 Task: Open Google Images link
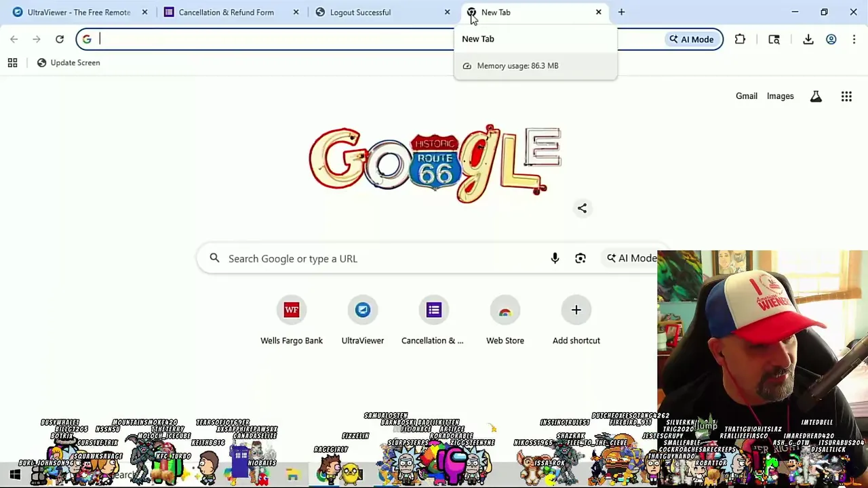coord(780,96)
